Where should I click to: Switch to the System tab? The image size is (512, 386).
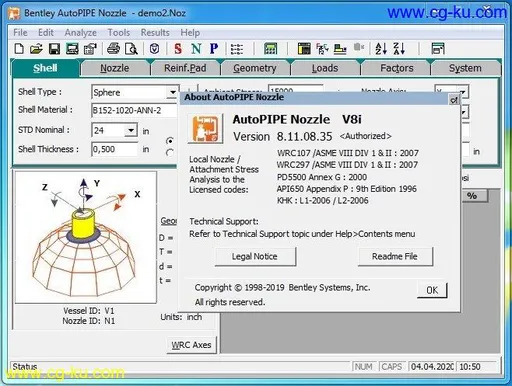point(465,68)
